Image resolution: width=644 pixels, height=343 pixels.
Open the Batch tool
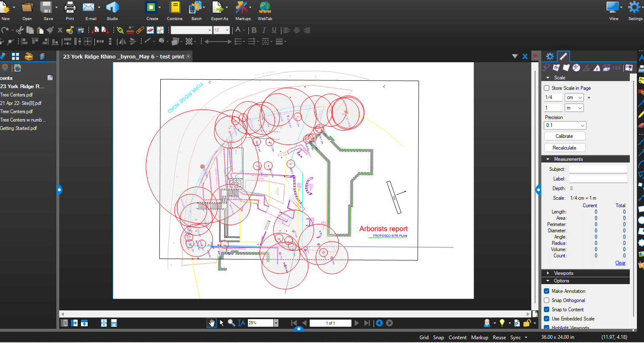pyautogui.click(x=196, y=8)
